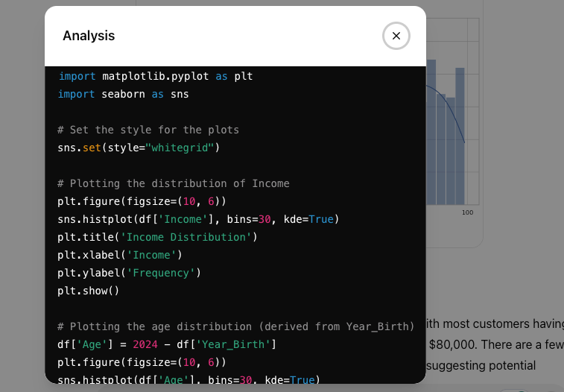Click the plt.show() line
Screen dimensions: 564x392
(89, 291)
